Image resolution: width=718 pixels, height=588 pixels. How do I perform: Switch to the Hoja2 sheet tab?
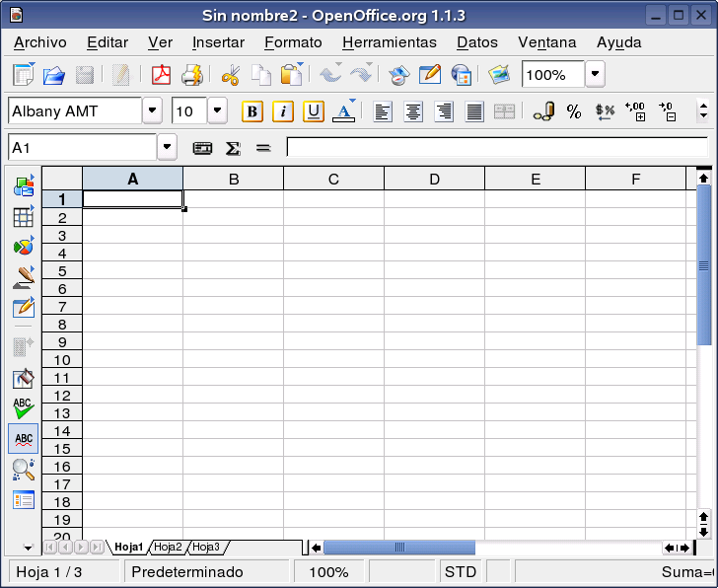[x=168, y=547]
